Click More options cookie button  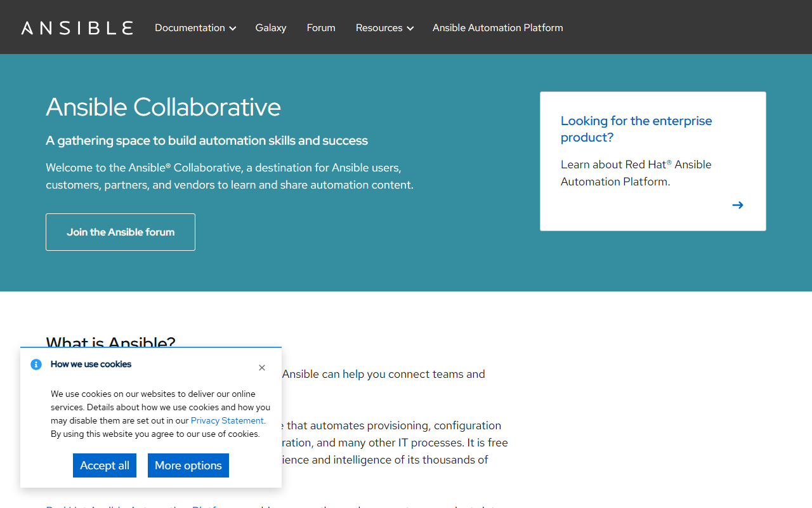pos(188,465)
